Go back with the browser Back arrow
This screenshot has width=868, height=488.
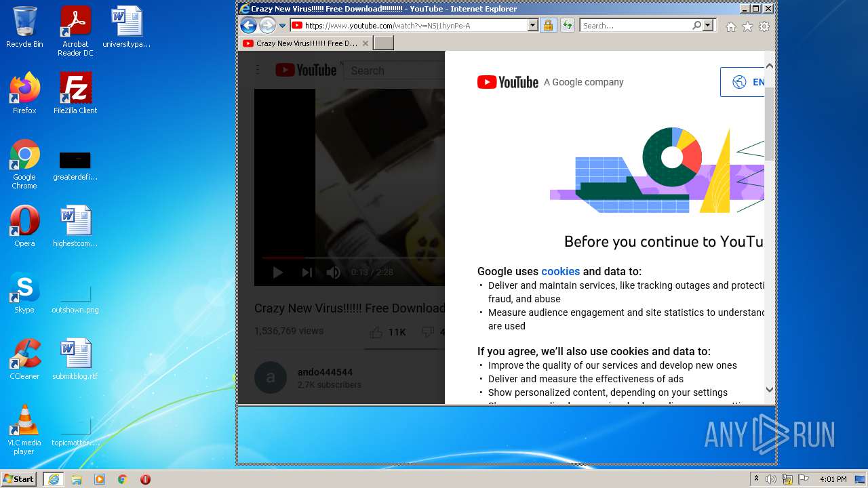pos(248,26)
